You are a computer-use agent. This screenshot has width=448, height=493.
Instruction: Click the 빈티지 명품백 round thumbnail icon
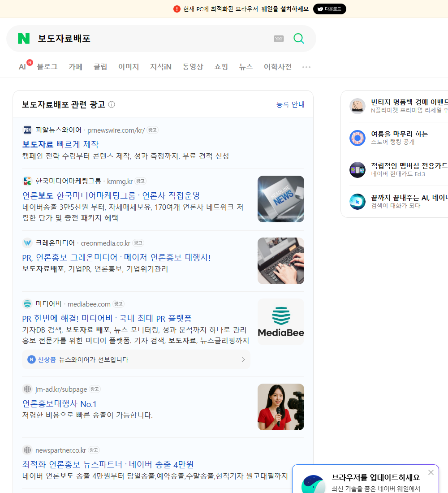pyautogui.click(x=358, y=106)
